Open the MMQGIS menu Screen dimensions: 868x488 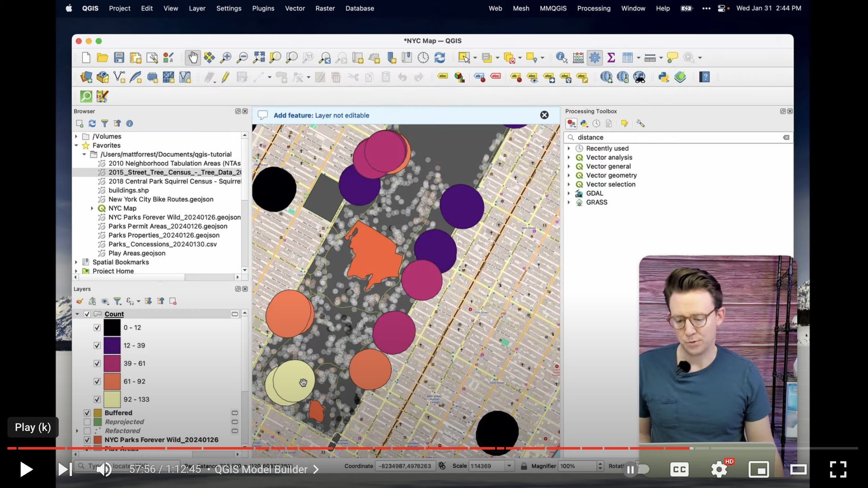[x=553, y=8]
